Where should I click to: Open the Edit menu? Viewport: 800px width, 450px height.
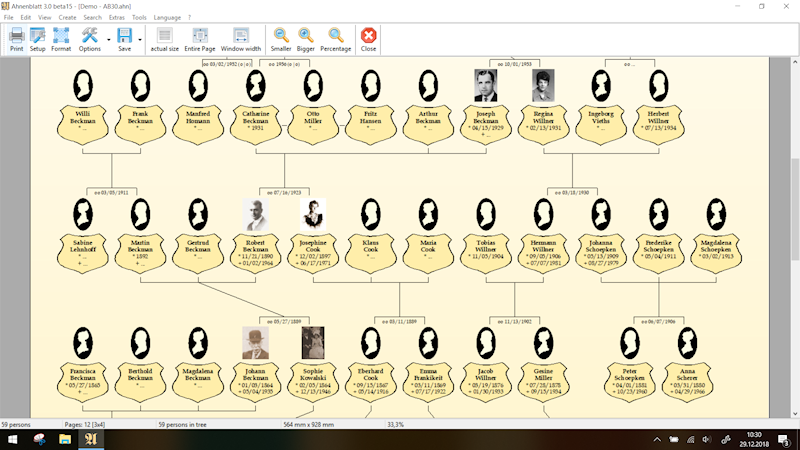click(26, 17)
